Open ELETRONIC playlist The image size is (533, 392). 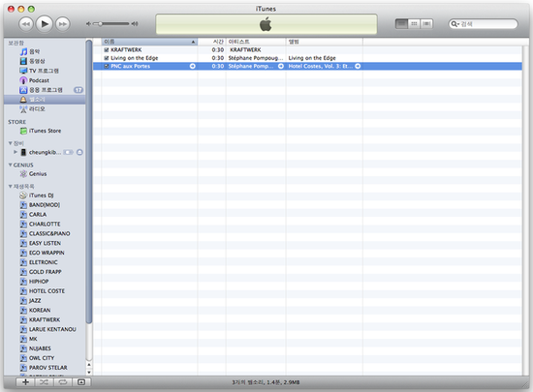[44, 262]
